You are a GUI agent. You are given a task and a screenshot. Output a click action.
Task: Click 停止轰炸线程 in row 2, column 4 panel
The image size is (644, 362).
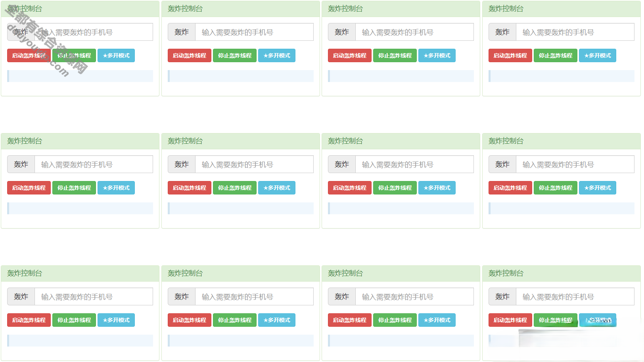(x=556, y=188)
